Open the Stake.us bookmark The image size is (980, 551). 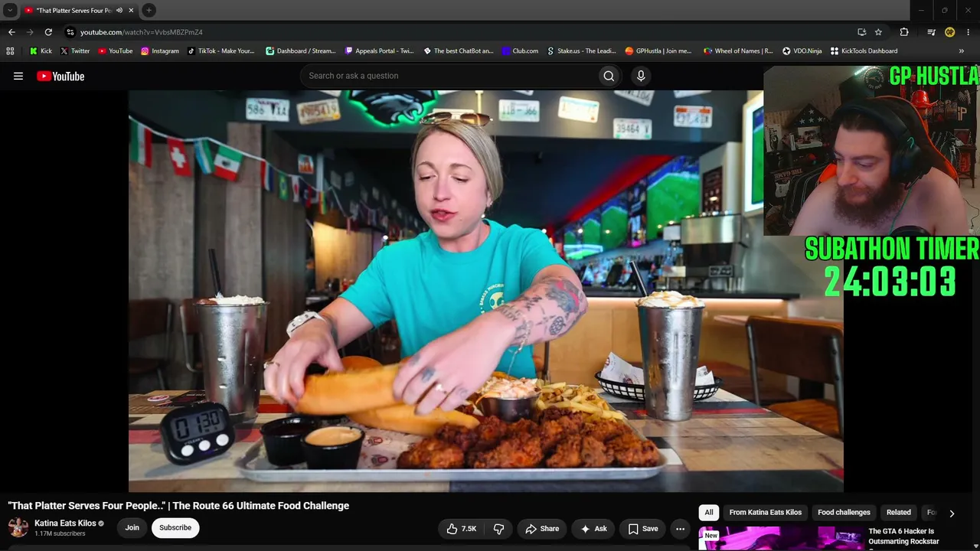tap(581, 51)
